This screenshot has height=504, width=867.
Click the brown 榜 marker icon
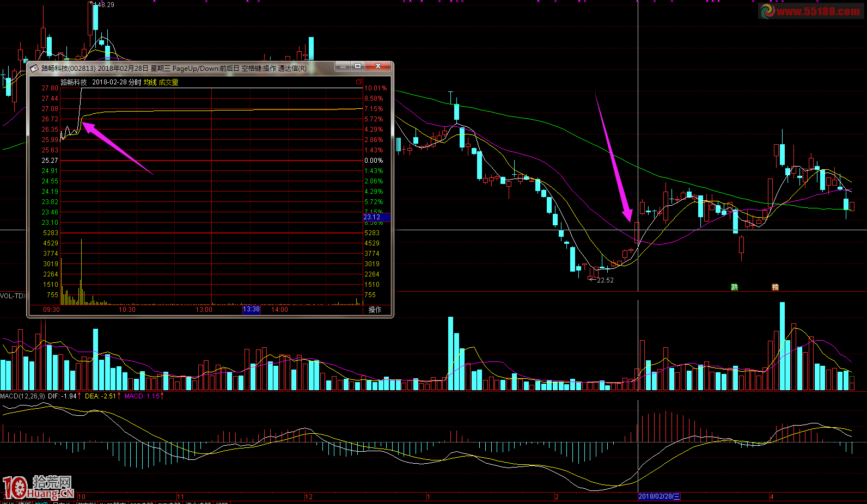pyautogui.click(x=775, y=287)
